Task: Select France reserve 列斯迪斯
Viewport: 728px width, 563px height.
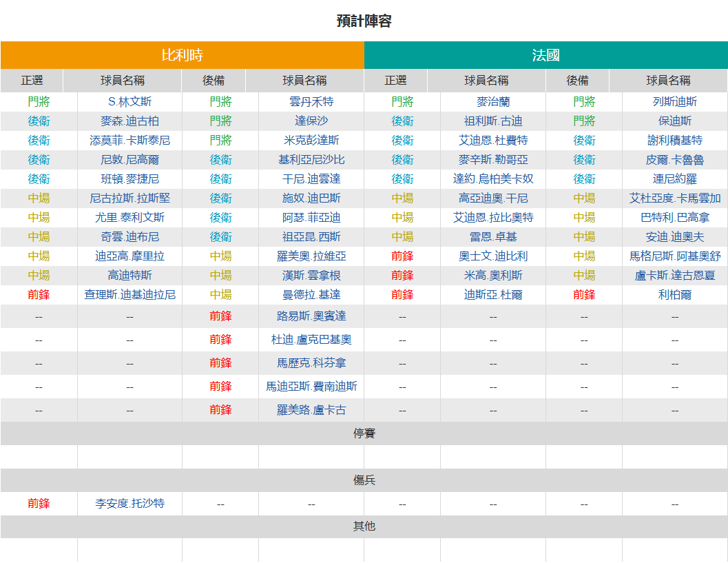Action: pyautogui.click(x=674, y=102)
